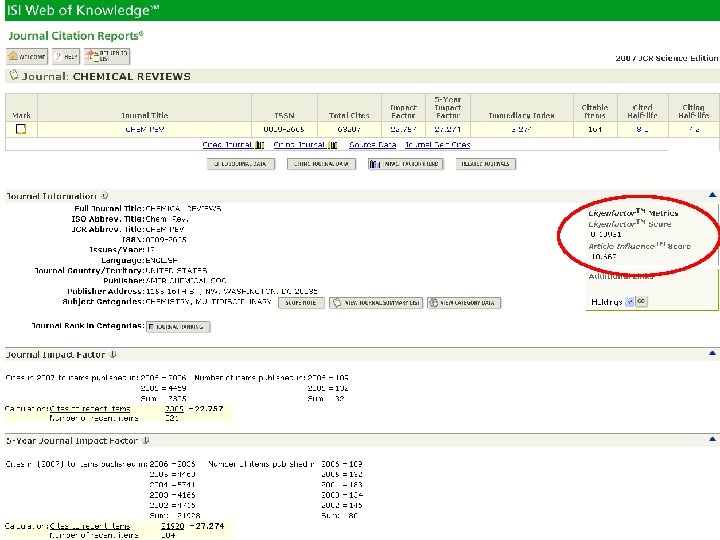Click the Cited Journal Data button

241,164
